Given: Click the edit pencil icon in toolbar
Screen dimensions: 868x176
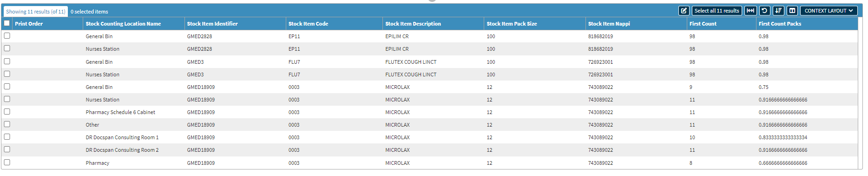Looking at the screenshot, I should click(684, 11).
